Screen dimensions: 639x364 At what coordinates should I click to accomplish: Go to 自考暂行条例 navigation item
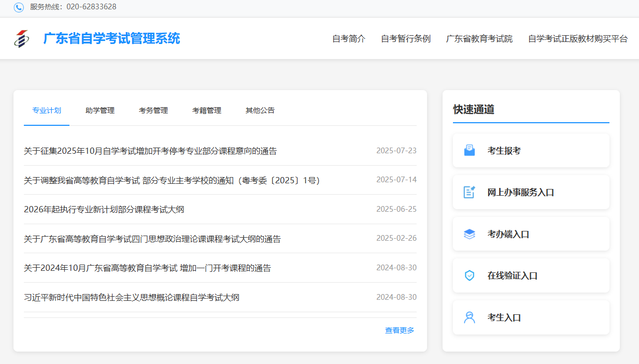tap(406, 39)
